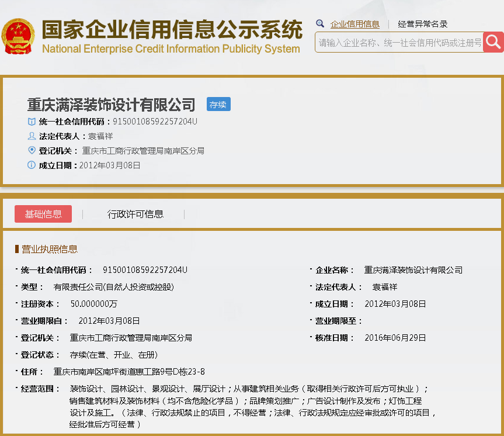Click the header credit code 91500108592257204U
The height and width of the screenshot is (436, 504).
coord(155,122)
